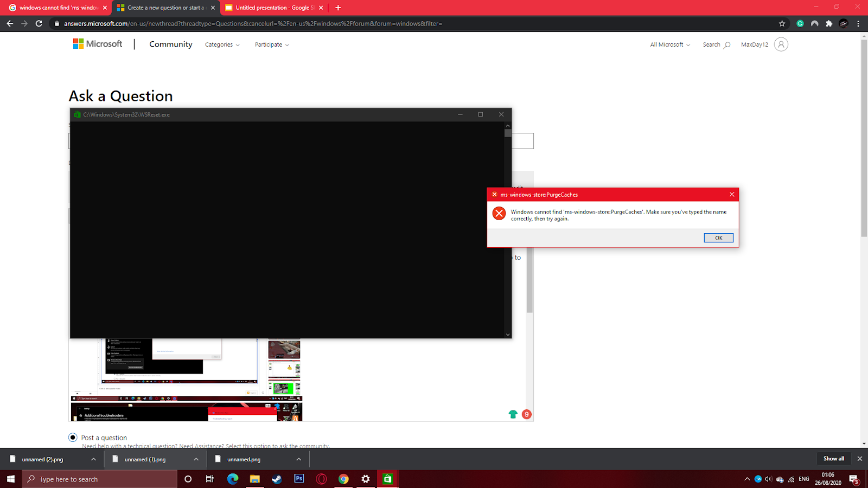Open the MaxDay12 account avatar
The image size is (868, 488).
(781, 44)
